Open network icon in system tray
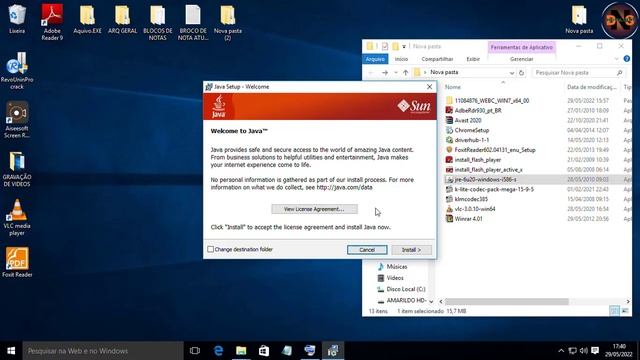640x360 pixels. point(573,351)
